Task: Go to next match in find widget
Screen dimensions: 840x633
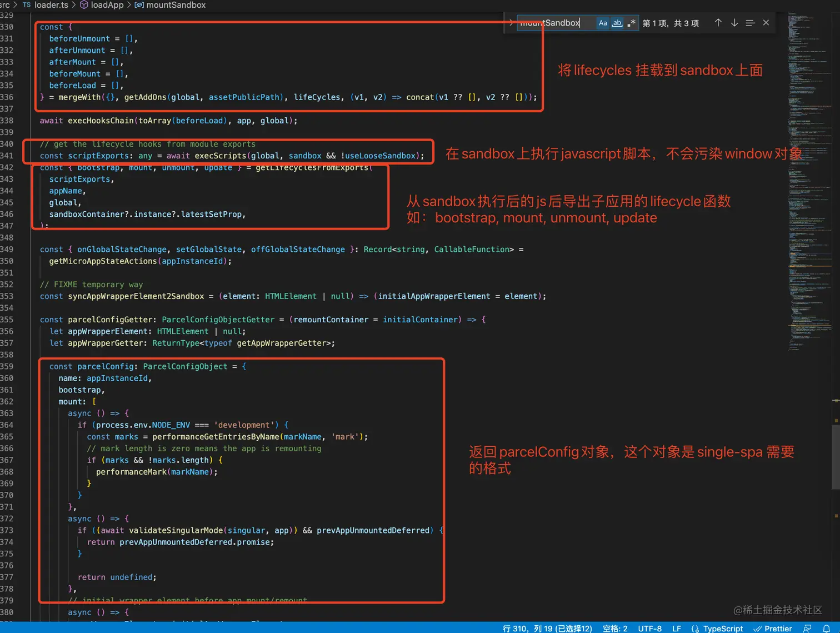Action: tap(734, 23)
